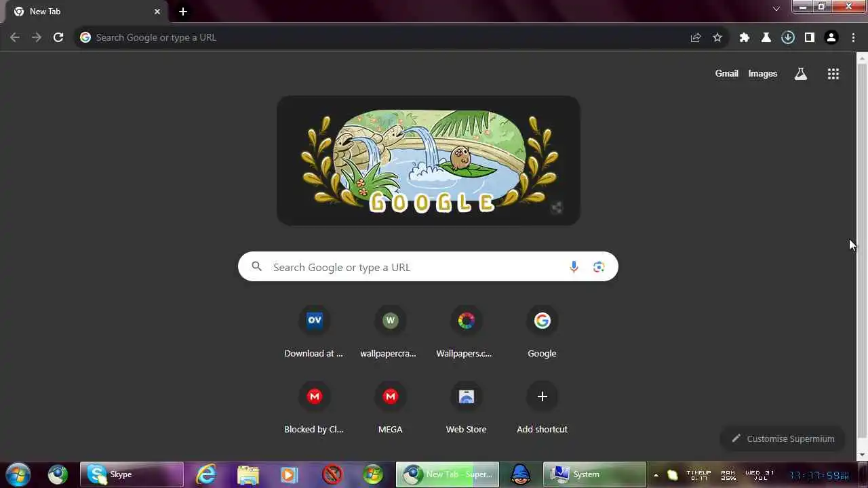This screenshot has height=488, width=868.
Task: Start voice search with microphone
Action: (574, 267)
